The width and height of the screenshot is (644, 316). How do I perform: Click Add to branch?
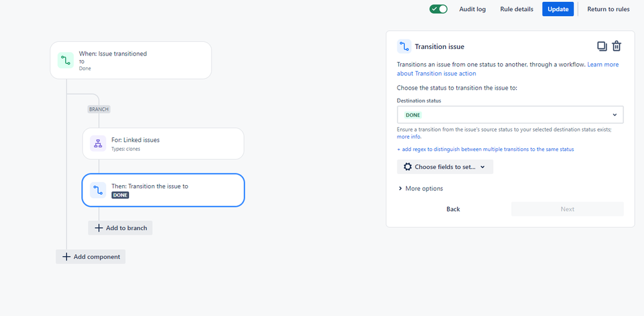pyautogui.click(x=120, y=228)
